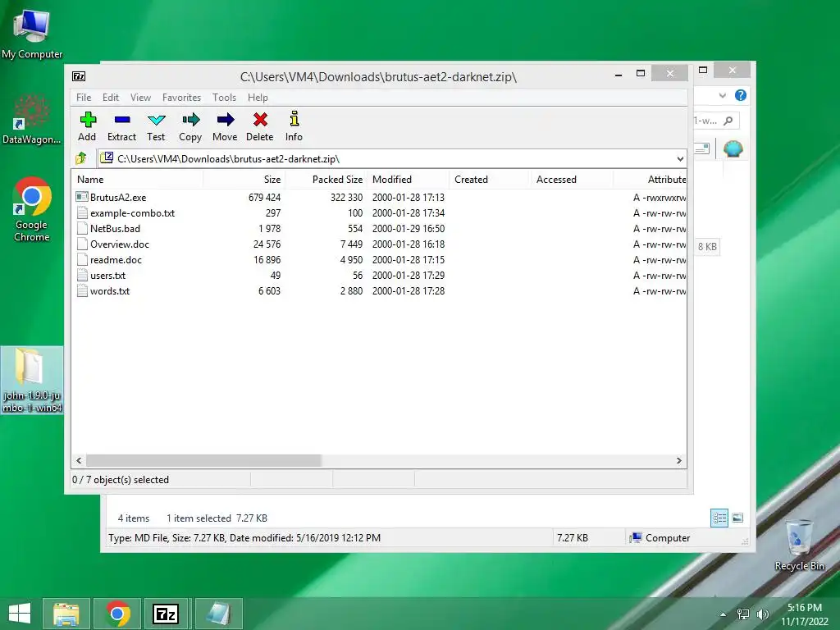Select the john-1.9.0-jumbo-1-win64 desktop folder
This screenshot has height=630, width=840.
32,380
